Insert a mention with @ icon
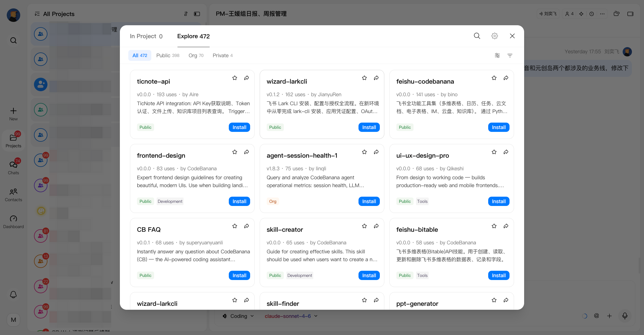This screenshot has width=644, height=335. click(x=597, y=316)
